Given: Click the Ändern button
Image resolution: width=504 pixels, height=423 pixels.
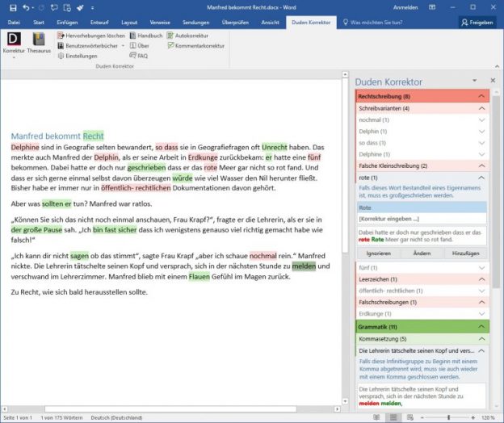Looking at the screenshot, I should (422, 253).
